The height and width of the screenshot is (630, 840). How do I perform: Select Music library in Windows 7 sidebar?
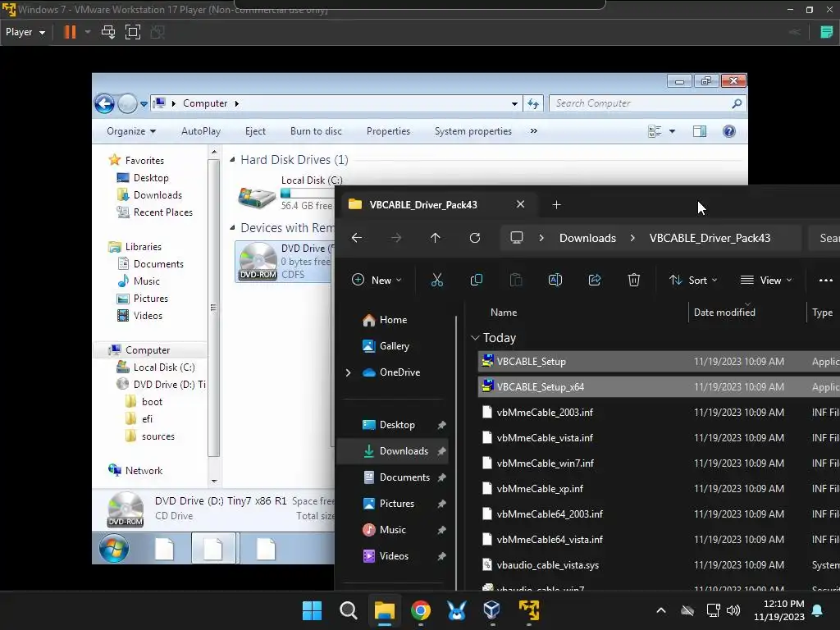pyautogui.click(x=146, y=281)
